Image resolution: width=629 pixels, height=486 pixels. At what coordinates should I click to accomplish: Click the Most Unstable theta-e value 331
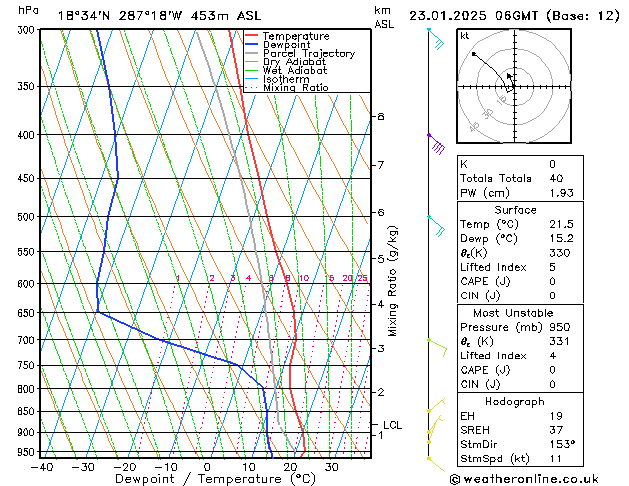[x=559, y=341]
